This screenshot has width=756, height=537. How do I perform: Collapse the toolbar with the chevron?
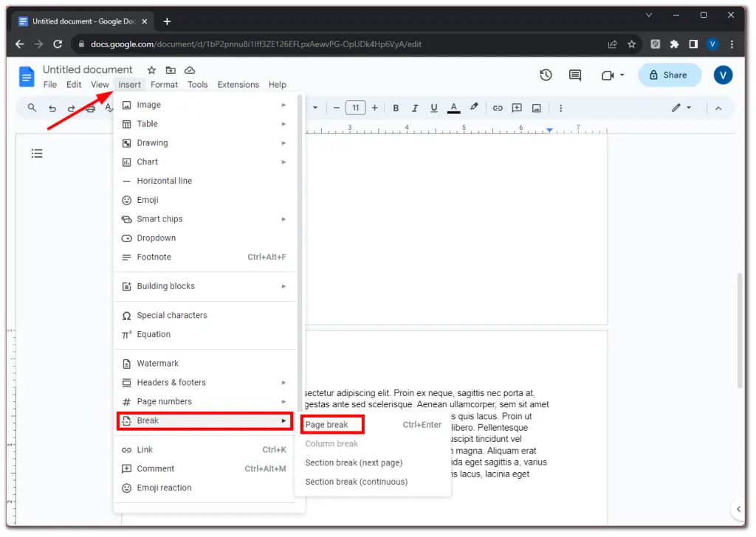718,108
